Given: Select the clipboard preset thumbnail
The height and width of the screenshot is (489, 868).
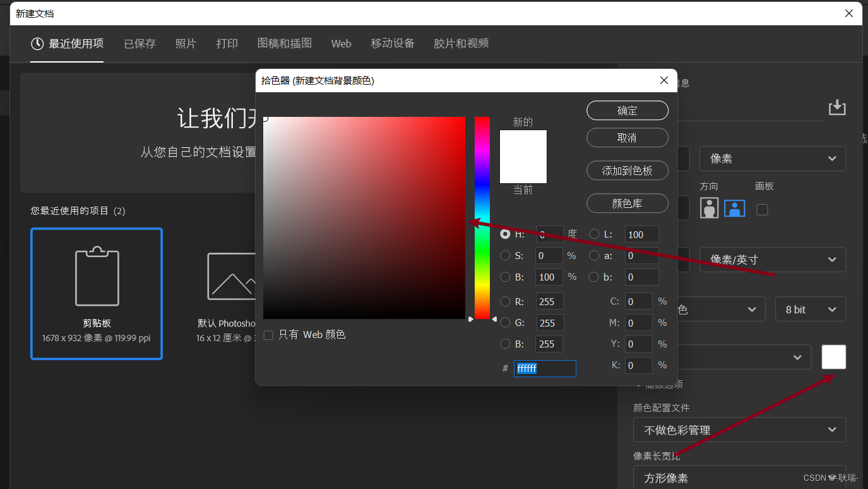Looking at the screenshot, I should point(97,294).
